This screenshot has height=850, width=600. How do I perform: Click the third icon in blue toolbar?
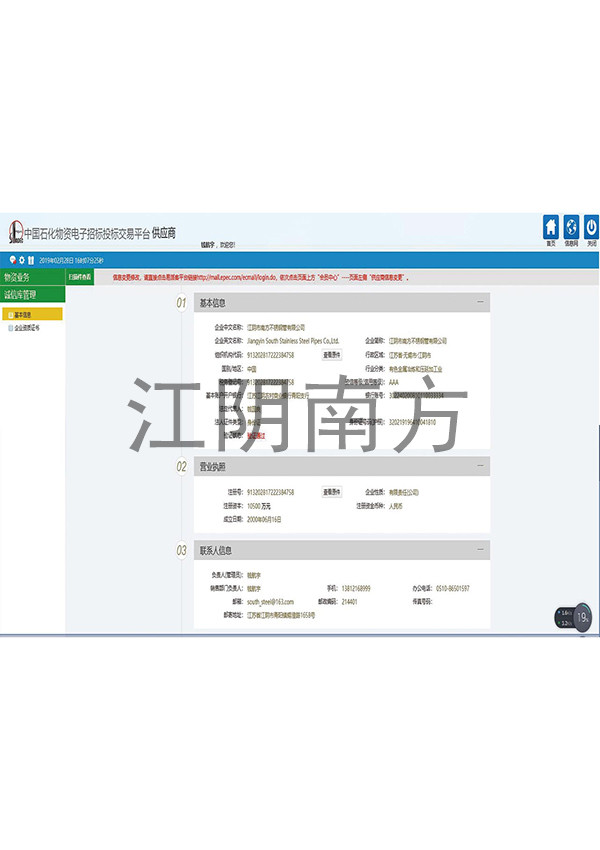coord(31,260)
